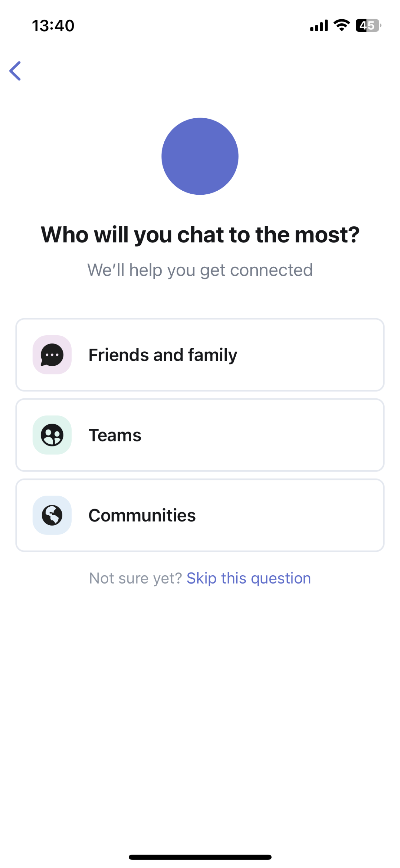This screenshot has height=868, width=400.
Task: Tap the Wi-Fi status icon
Action: pos(341,25)
